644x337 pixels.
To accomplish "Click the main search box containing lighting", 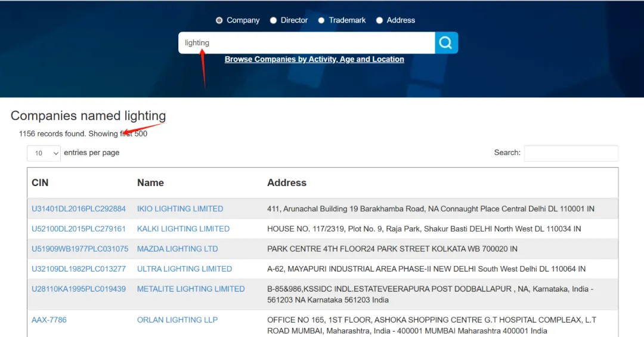I will (306, 43).
